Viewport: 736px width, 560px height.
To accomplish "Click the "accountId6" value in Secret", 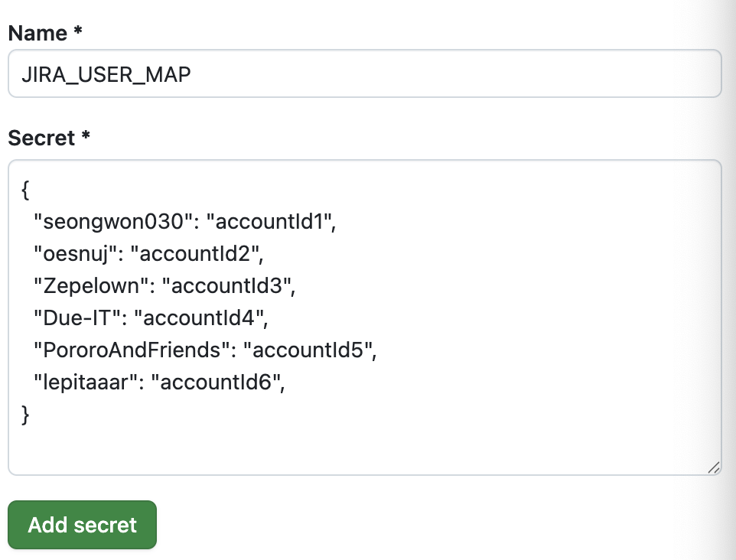I will coord(217,382).
